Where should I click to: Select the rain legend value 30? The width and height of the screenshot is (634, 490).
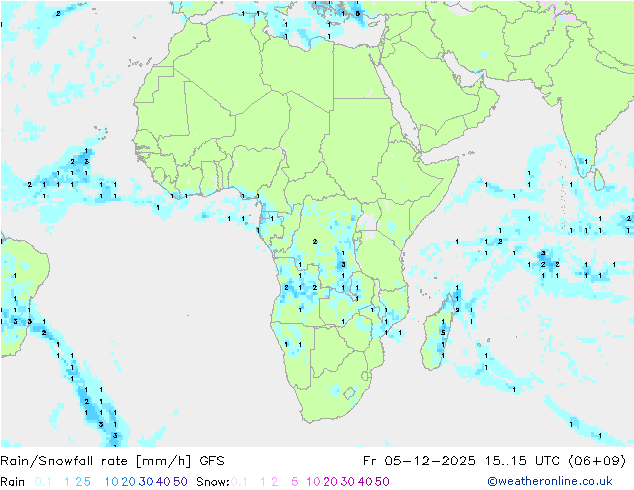click(146, 482)
